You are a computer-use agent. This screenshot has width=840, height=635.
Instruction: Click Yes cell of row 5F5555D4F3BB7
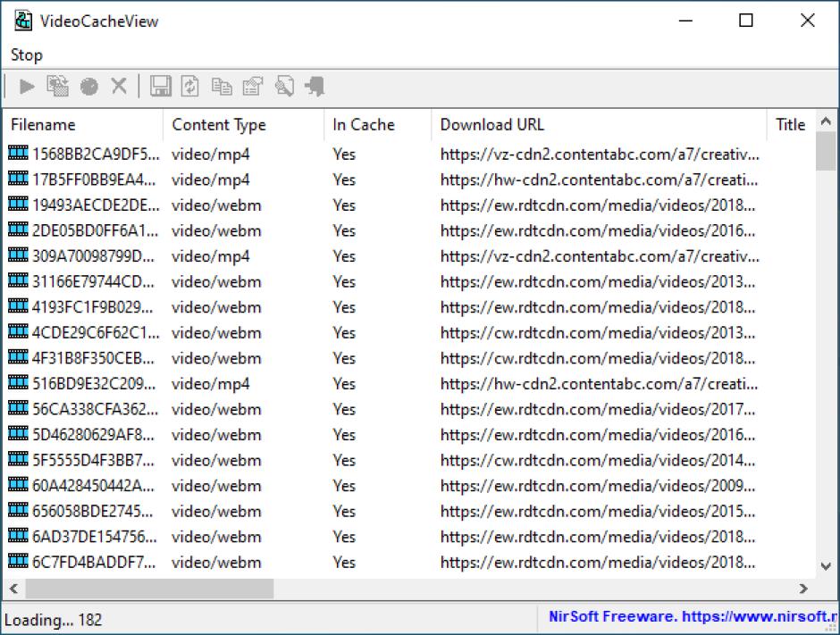[344, 461]
